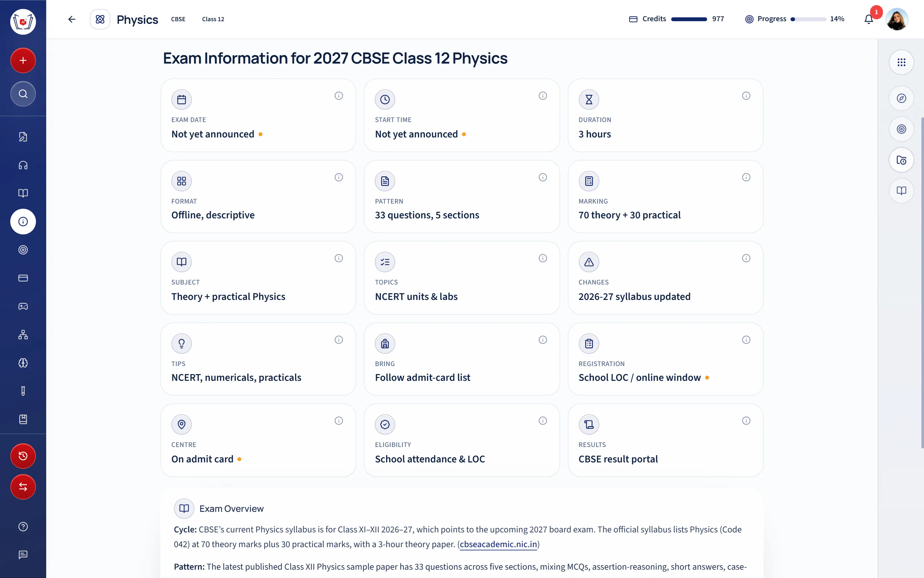Click the Credits progress bar
This screenshot has height=578, width=924.
click(x=689, y=19)
